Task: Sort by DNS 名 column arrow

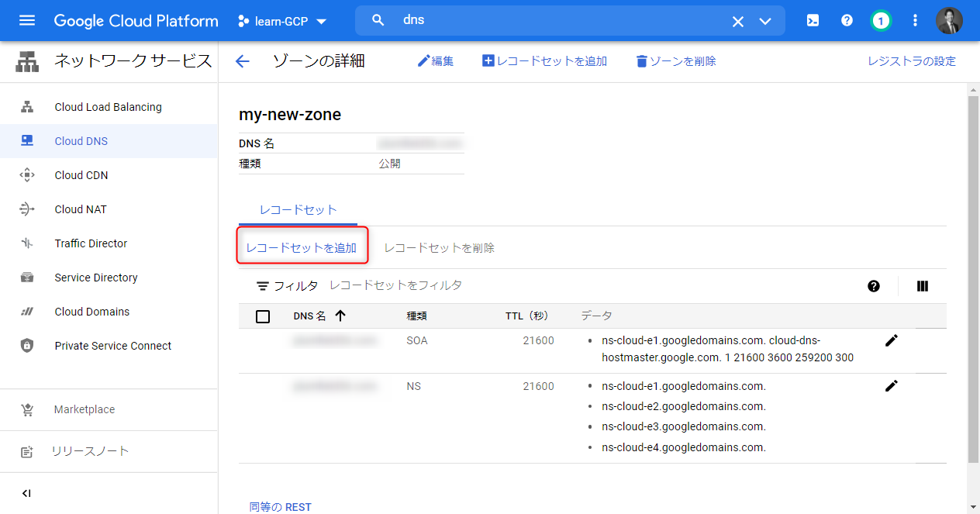Action: [x=340, y=316]
